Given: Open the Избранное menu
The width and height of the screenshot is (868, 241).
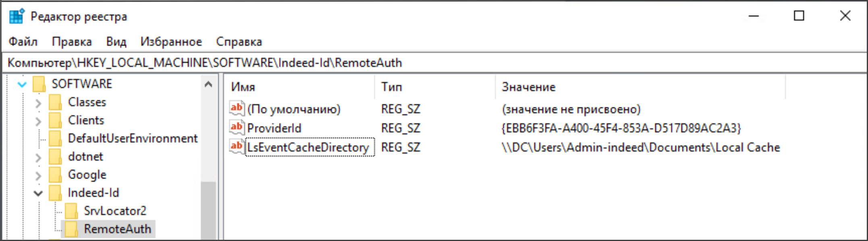Looking at the screenshot, I should point(171,42).
